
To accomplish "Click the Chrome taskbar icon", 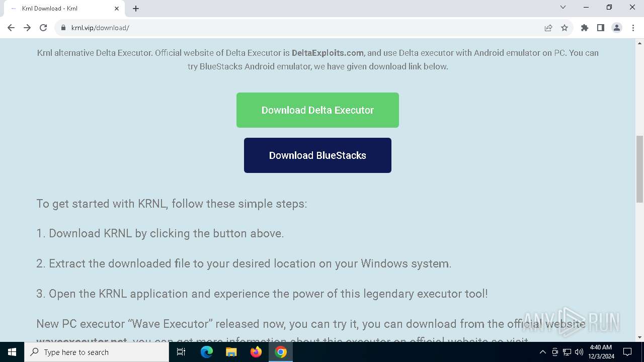I will [281, 352].
